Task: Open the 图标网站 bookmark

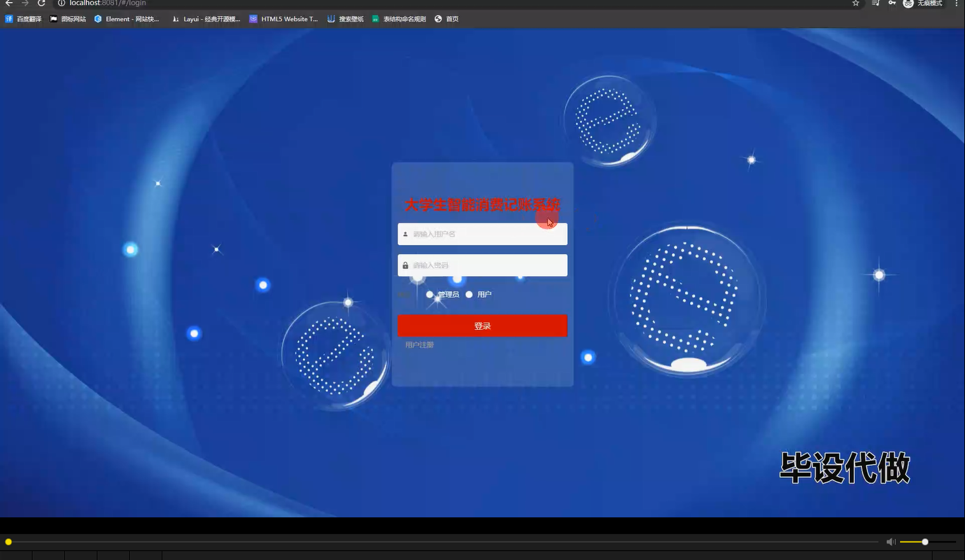Action: tap(68, 19)
